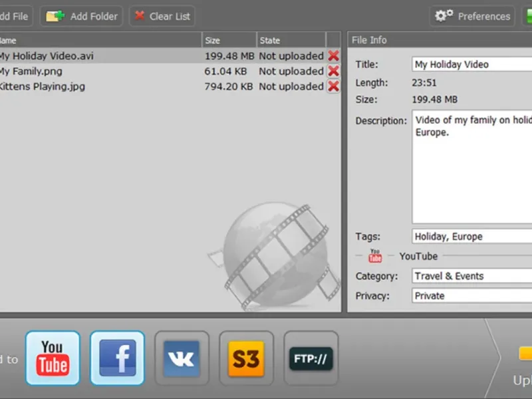The height and width of the screenshot is (399, 532).
Task: Click the 61.04 KB size cell
Action: coord(225,71)
